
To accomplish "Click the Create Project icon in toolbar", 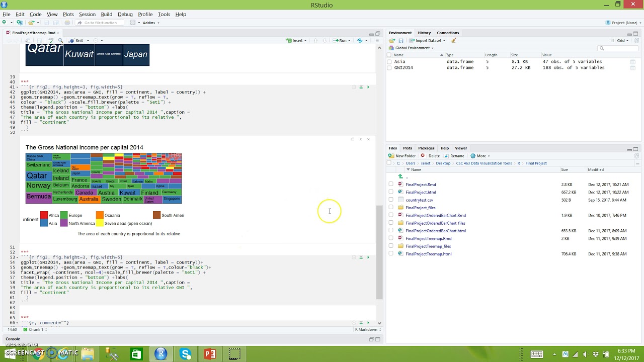I will 20,23.
